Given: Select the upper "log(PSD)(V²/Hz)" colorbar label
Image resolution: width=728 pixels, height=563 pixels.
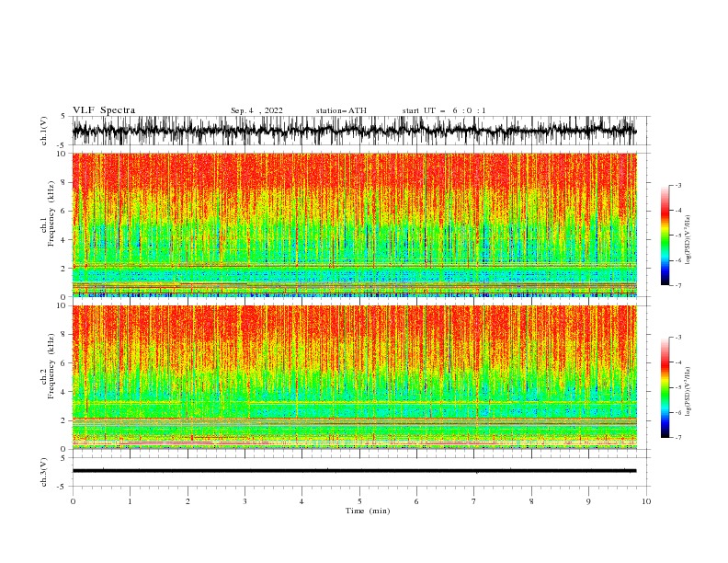Looking at the screenshot, I should point(688,240).
